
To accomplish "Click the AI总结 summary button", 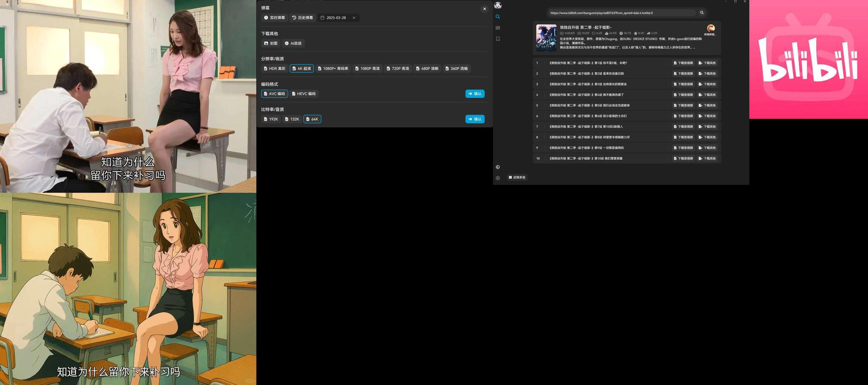I will click(293, 43).
